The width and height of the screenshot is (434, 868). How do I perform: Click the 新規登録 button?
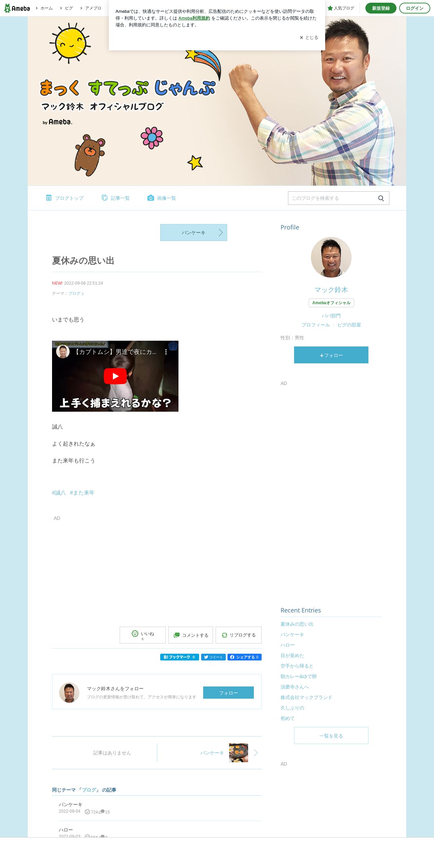[x=381, y=8]
